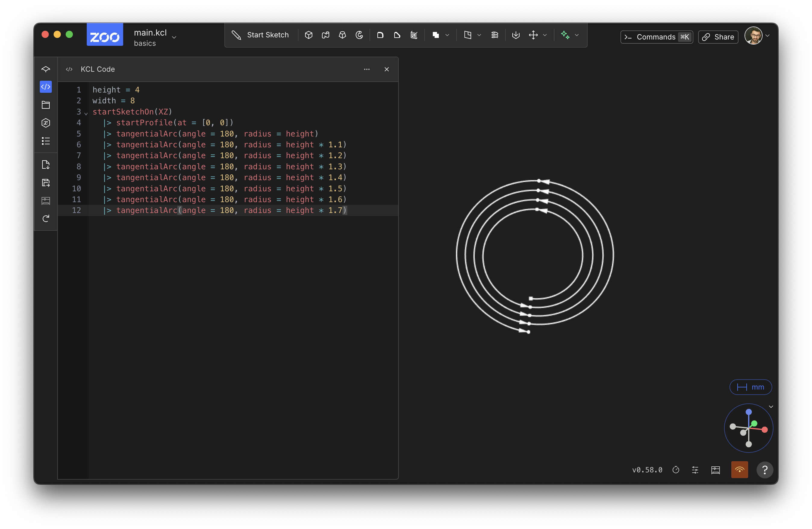Image resolution: width=812 pixels, height=529 pixels.
Task: Select the Revolve tool
Action: [359, 35]
